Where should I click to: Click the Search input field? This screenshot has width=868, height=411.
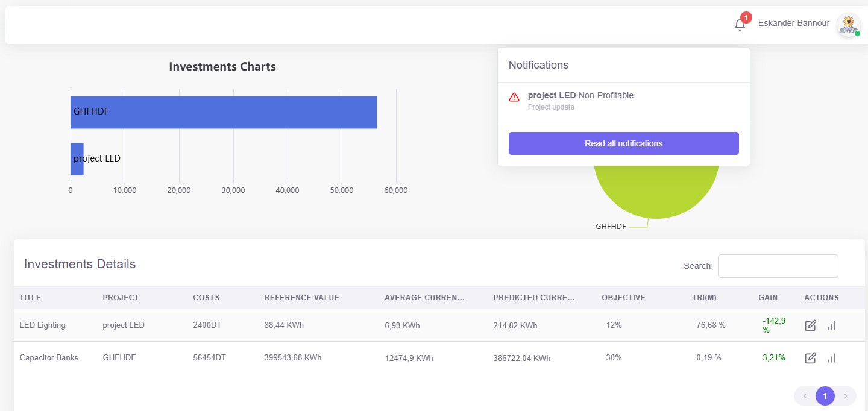pyautogui.click(x=778, y=266)
